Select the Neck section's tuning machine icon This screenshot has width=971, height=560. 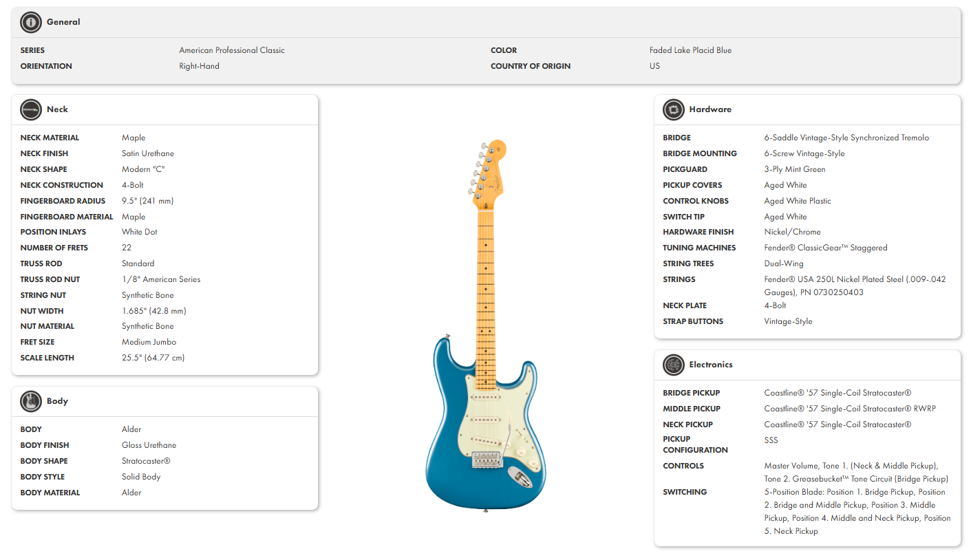pos(30,109)
